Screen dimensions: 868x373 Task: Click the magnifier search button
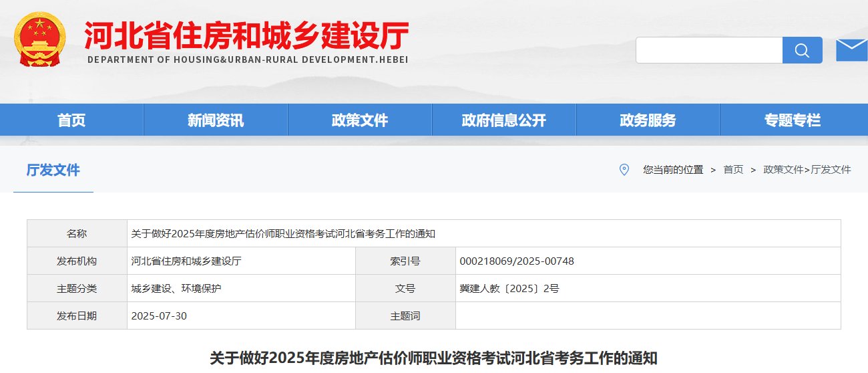pyautogui.click(x=803, y=50)
